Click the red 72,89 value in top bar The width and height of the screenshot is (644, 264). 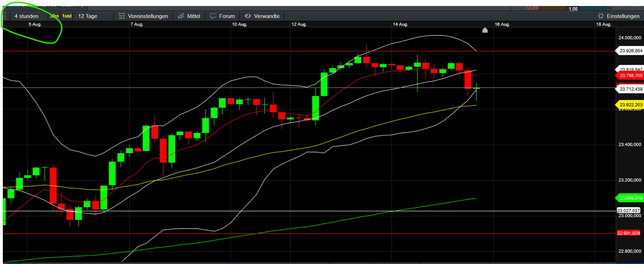531,8
